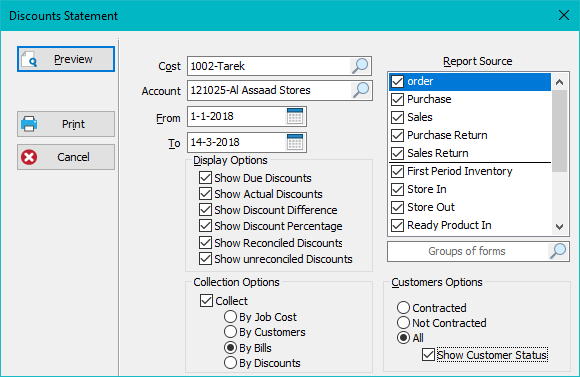Click the Groups of forms search icon
This screenshot has width=580, height=377.
click(558, 251)
